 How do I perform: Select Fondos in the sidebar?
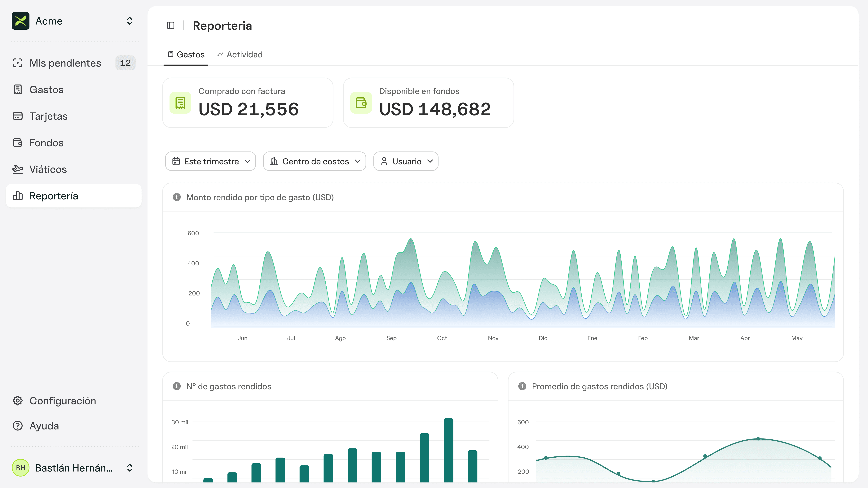coord(46,142)
